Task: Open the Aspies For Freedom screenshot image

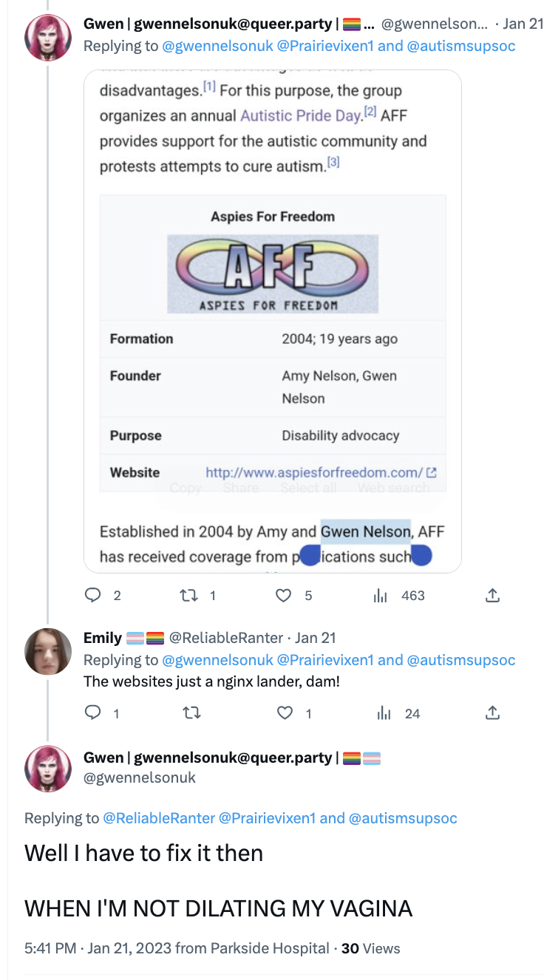Action: click(273, 321)
